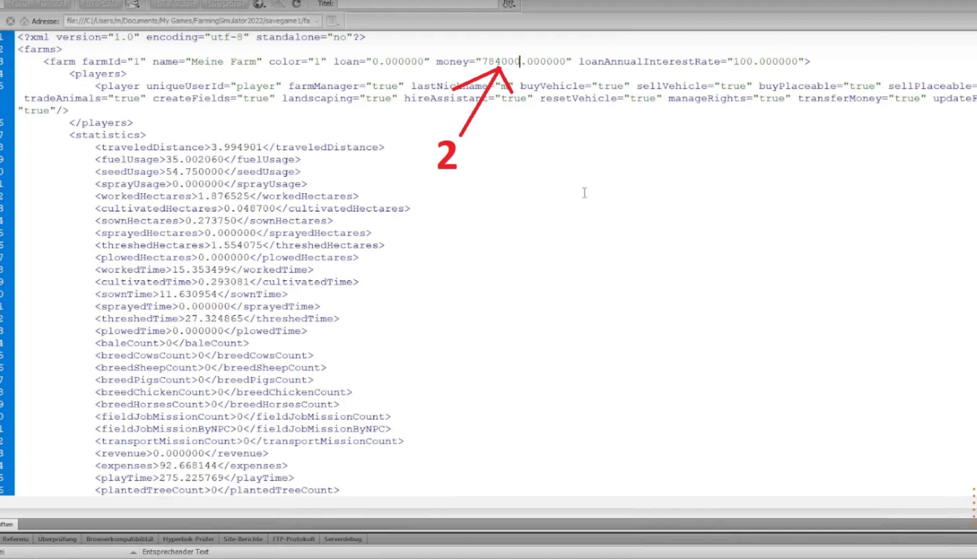This screenshot has width=977, height=560.
Task: Toggle the Live-Ansicht view button
Action: click(x=174, y=3)
